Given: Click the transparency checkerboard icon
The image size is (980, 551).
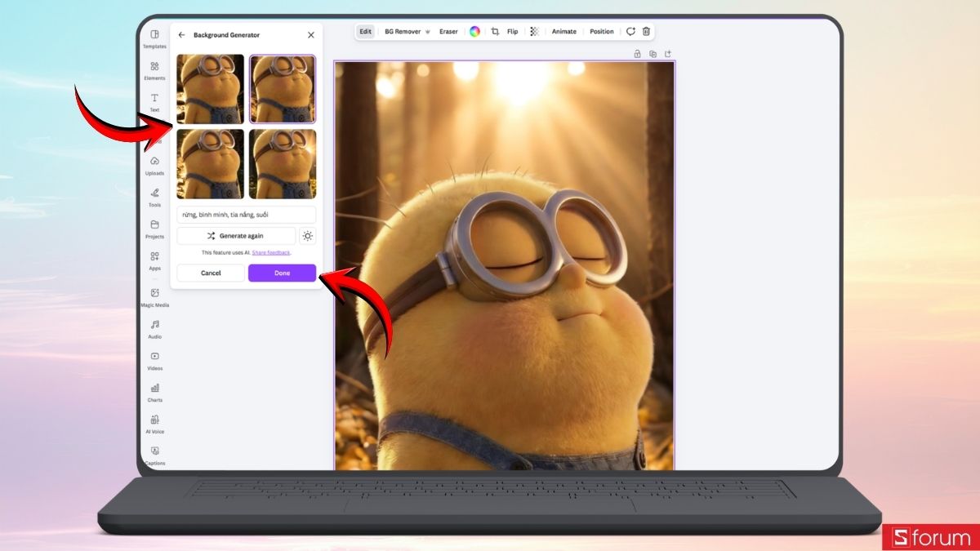Looking at the screenshot, I should (534, 31).
